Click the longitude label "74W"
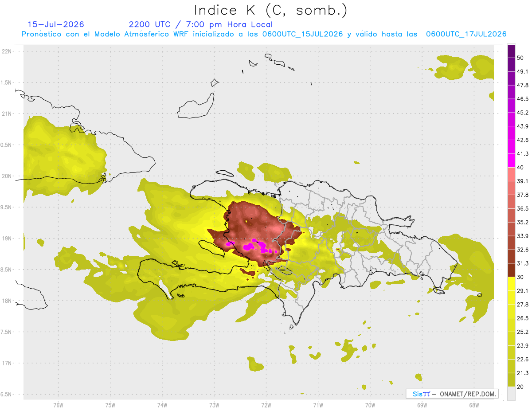This screenshot has width=532, height=411. pyautogui.click(x=162, y=405)
